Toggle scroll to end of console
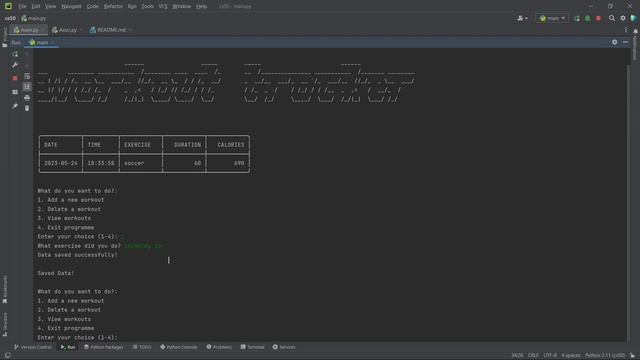 tap(27, 87)
